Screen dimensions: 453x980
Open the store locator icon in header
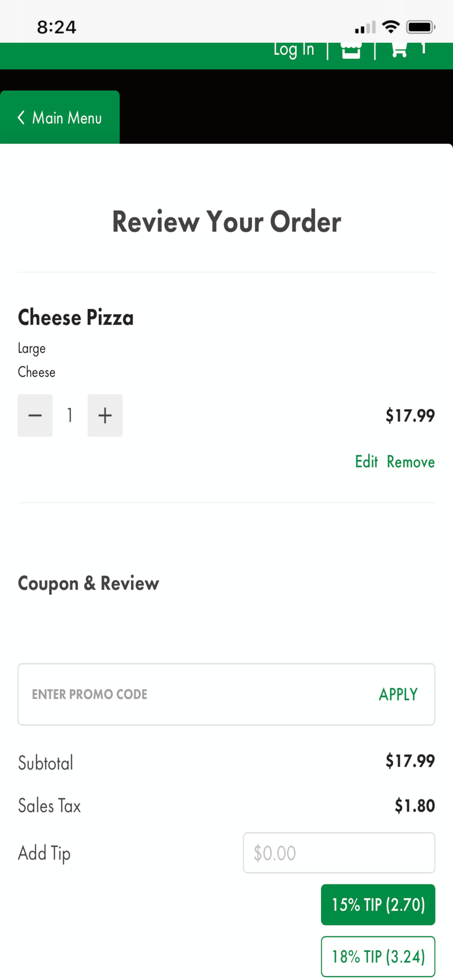tap(351, 50)
